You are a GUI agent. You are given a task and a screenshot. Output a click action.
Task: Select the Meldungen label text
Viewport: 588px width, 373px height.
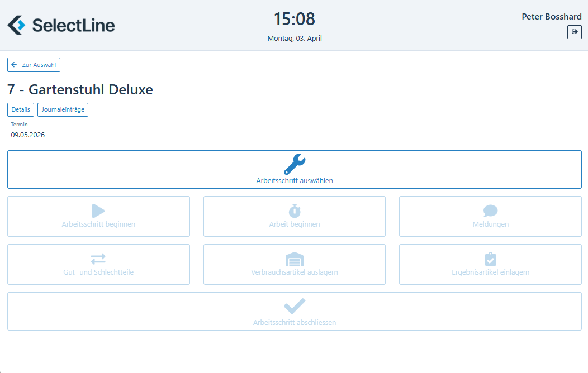(x=490, y=224)
